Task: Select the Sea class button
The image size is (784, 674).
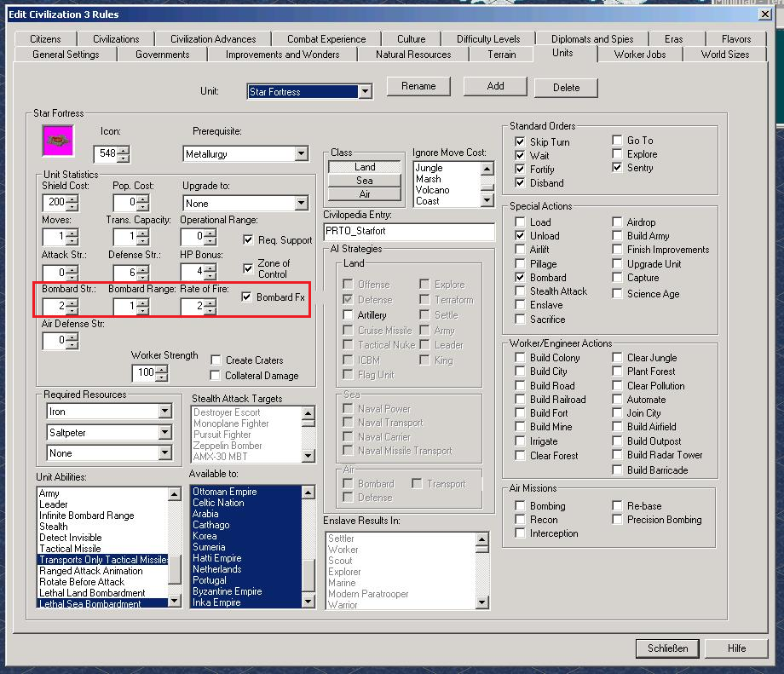Action: click(365, 181)
